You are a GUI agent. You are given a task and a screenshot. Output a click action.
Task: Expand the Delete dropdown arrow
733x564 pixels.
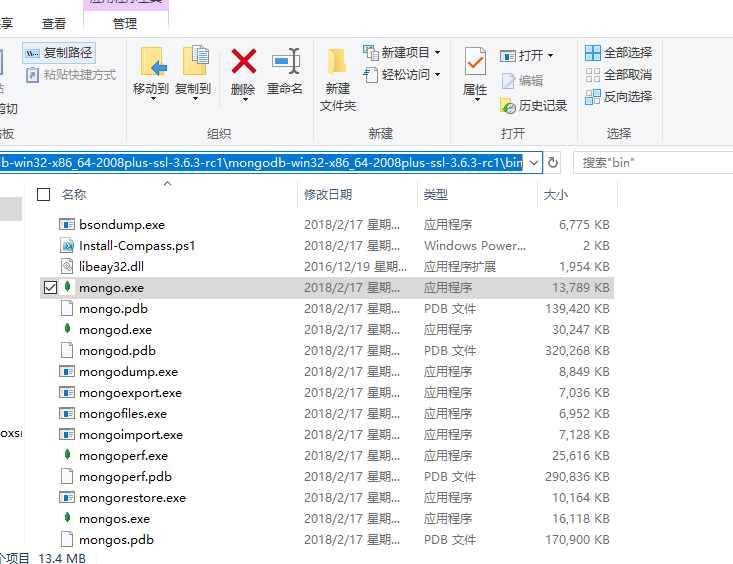click(x=245, y=100)
